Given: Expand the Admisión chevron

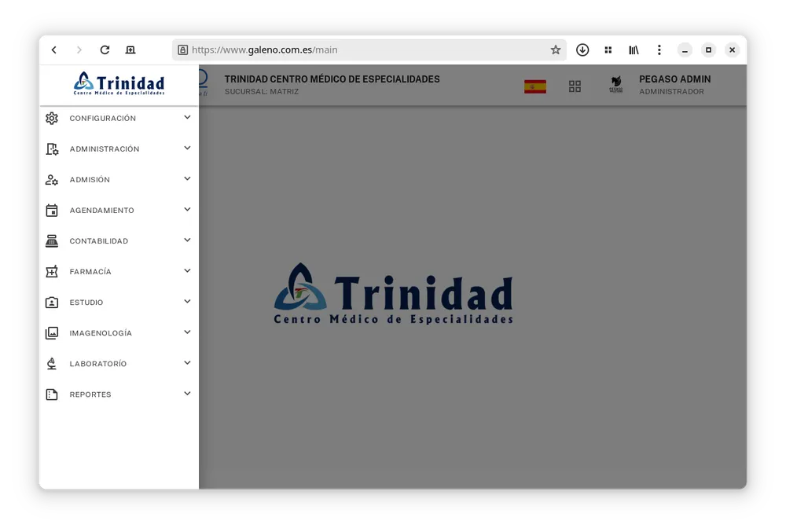Looking at the screenshot, I should (187, 178).
